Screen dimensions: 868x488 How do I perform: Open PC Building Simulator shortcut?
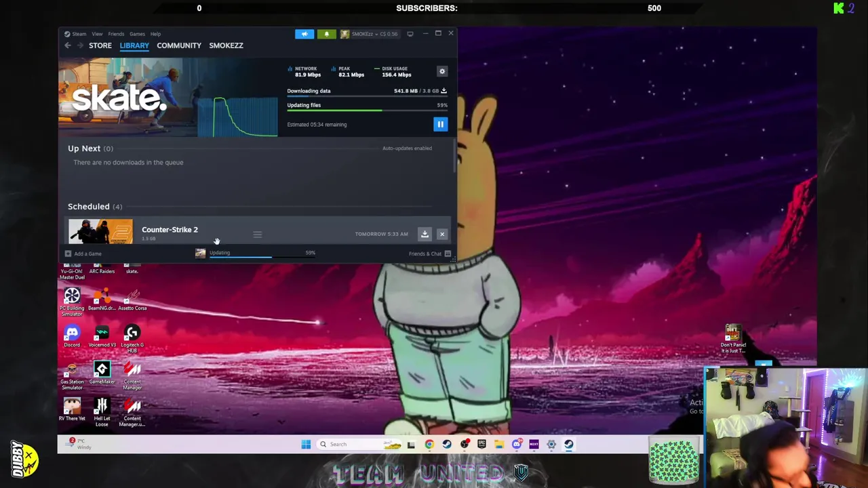pyautogui.click(x=72, y=302)
